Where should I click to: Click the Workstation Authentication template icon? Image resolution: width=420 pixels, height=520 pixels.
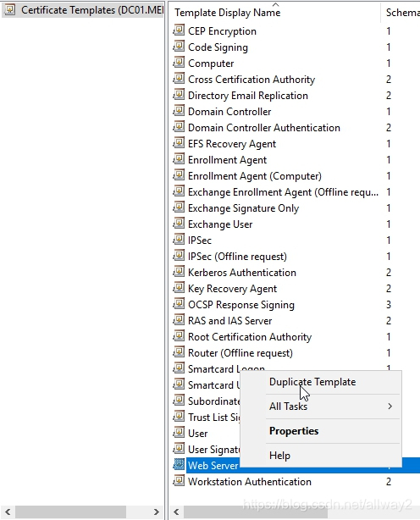(x=179, y=481)
